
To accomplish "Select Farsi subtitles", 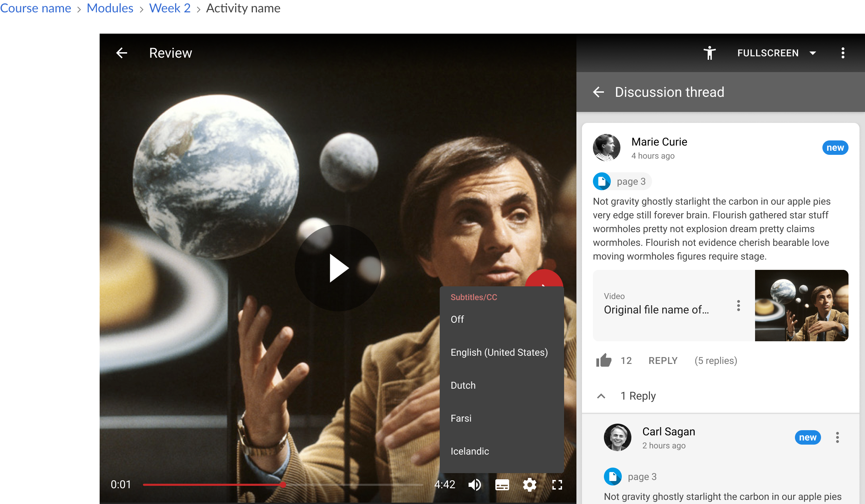I will (502, 418).
